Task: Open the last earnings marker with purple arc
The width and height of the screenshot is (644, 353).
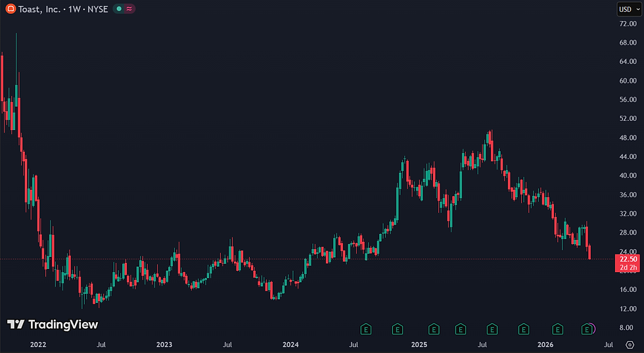Action: [587, 329]
